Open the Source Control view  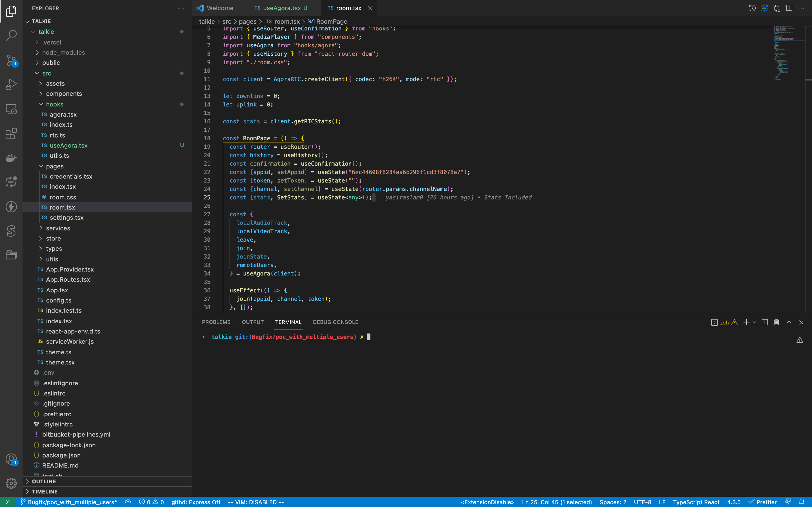pos(11,60)
